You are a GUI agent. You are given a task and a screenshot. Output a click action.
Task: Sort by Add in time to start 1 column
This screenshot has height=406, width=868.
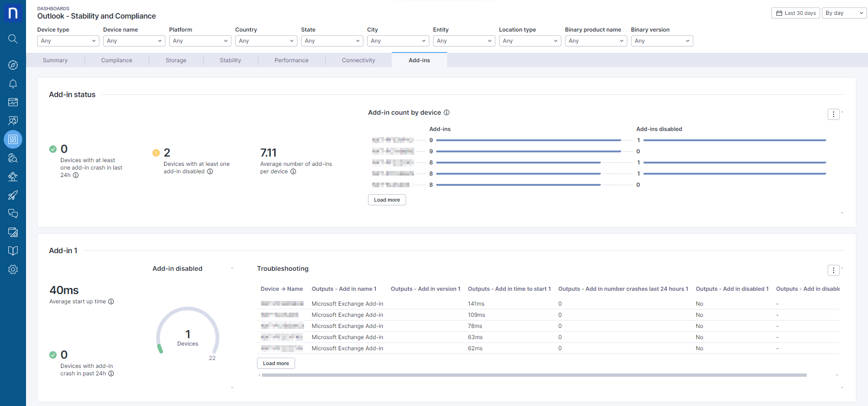509,289
